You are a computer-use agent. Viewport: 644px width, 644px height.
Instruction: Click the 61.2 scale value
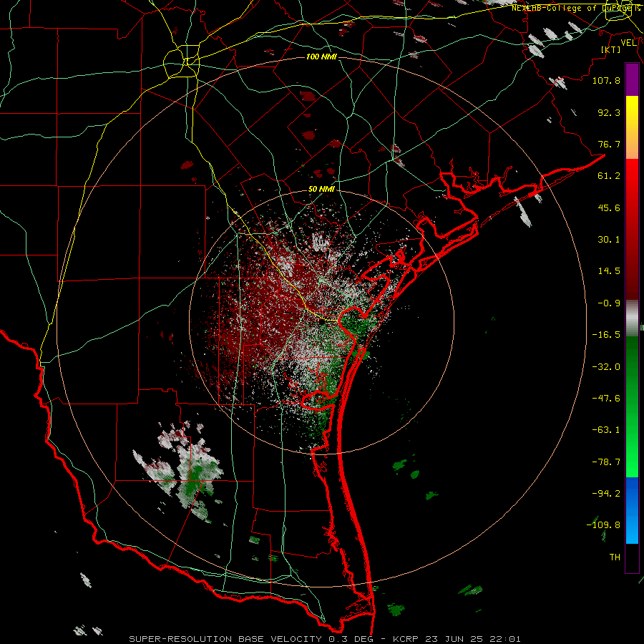609,176
